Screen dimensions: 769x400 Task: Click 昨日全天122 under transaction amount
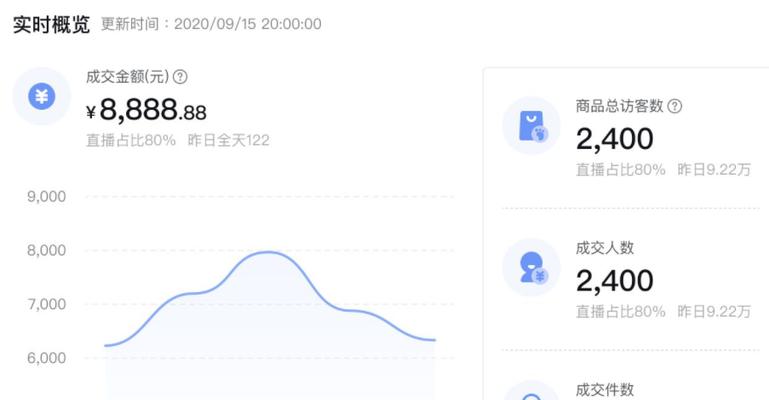point(229,140)
